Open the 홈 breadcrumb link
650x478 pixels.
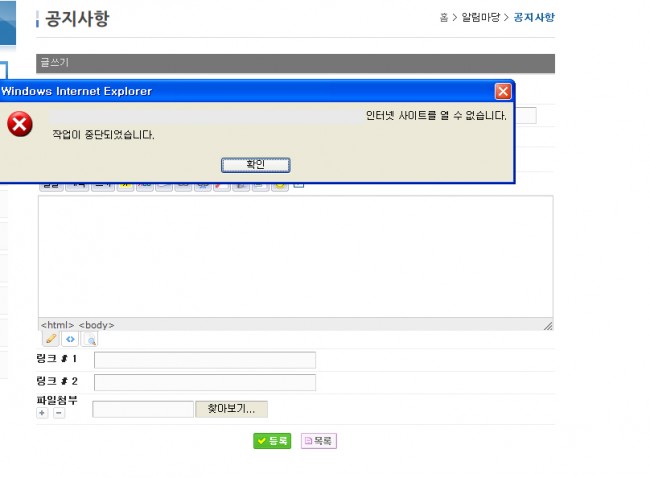pos(444,17)
